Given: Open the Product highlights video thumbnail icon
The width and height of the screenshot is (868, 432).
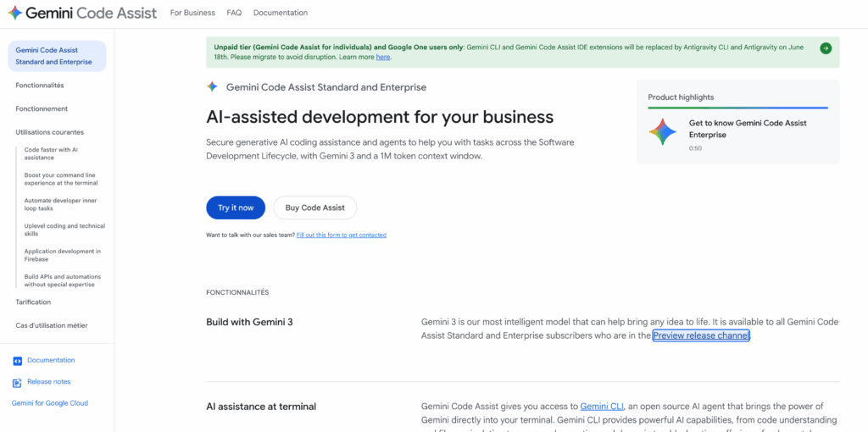Looking at the screenshot, I should (x=663, y=132).
